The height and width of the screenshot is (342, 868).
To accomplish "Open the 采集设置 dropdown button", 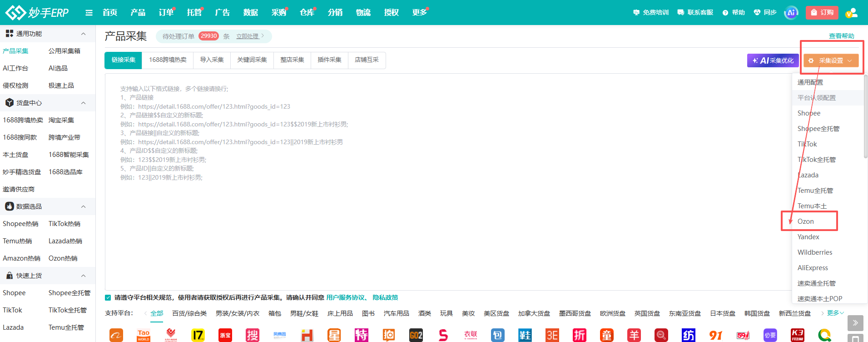I will tap(831, 60).
